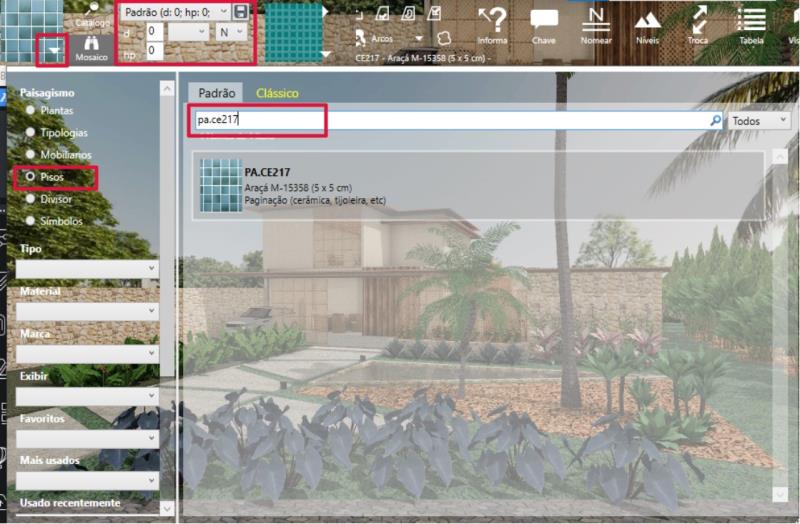This screenshot has width=800, height=524.
Task: Expand the Favoritos dropdown list
Action: [87, 438]
